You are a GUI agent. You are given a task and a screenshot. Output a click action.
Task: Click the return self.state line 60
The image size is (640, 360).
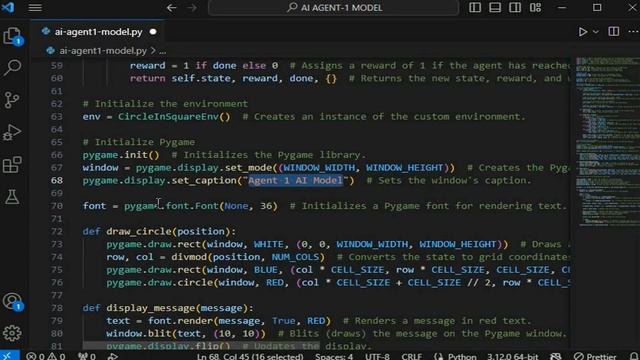click(x=233, y=78)
